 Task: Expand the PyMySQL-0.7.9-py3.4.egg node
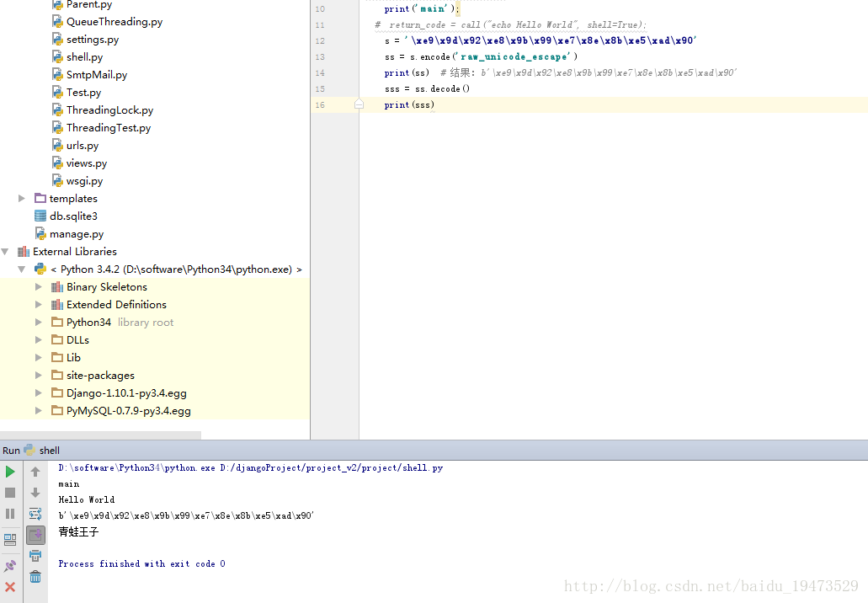coord(38,411)
